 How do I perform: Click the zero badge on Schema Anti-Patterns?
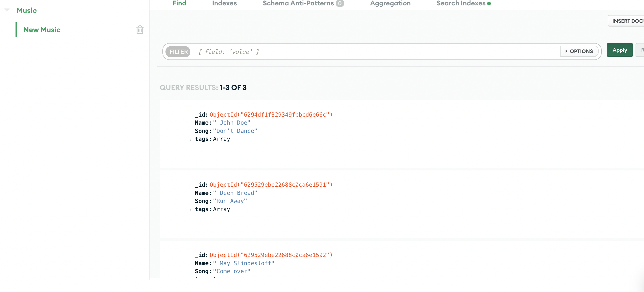340,3
